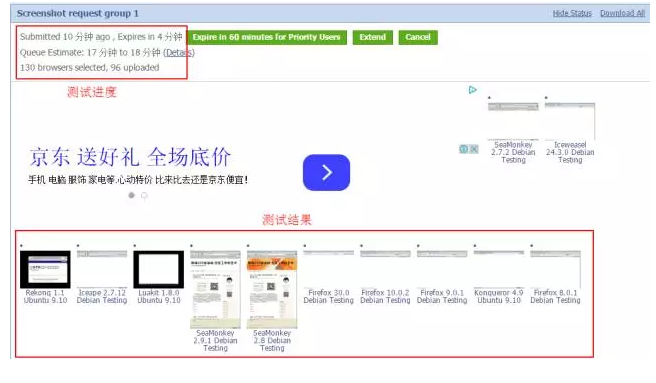Click the JD ad headline text
The width and height of the screenshot is (656, 383).
pyautogui.click(x=130, y=157)
